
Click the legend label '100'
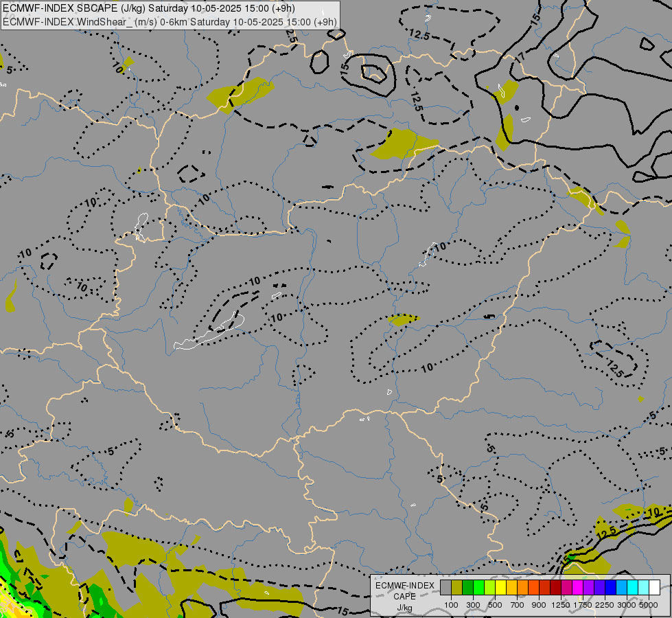coord(451,605)
